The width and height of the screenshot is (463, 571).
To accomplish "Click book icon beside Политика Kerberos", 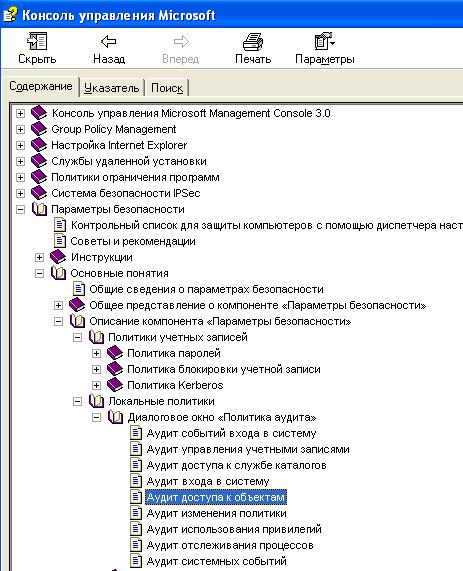I will [x=115, y=385].
